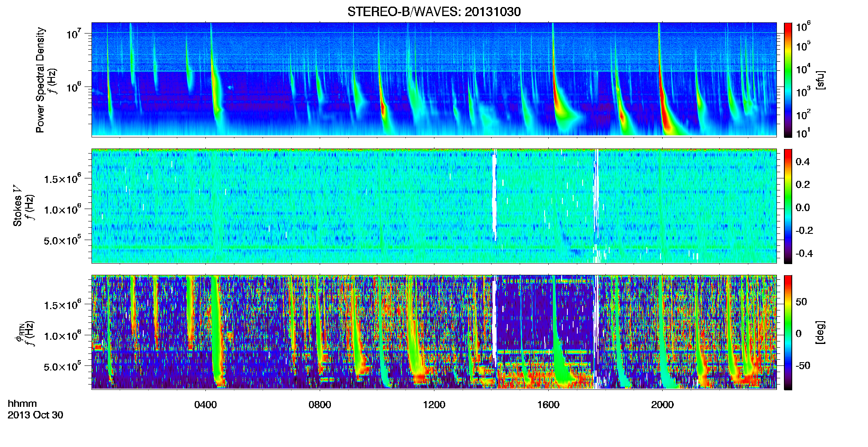
Task: Open the Stokes V spectrogram panel
Action: coord(434,206)
